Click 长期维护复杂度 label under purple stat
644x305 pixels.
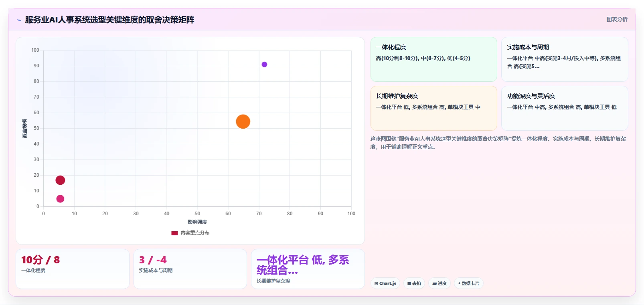point(273,281)
